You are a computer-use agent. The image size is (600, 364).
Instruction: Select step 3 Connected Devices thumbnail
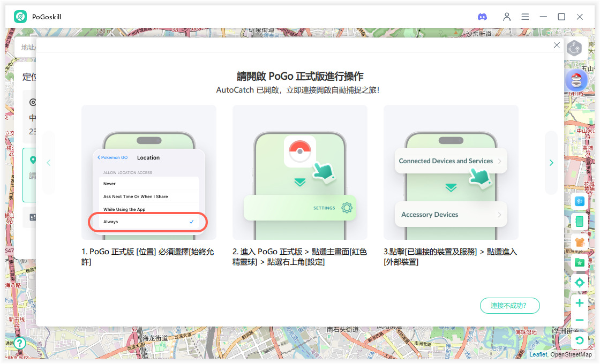451,172
